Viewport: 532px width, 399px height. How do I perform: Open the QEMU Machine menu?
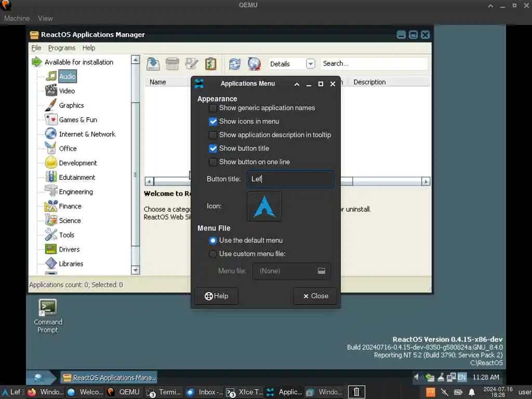pyautogui.click(x=17, y=18)
